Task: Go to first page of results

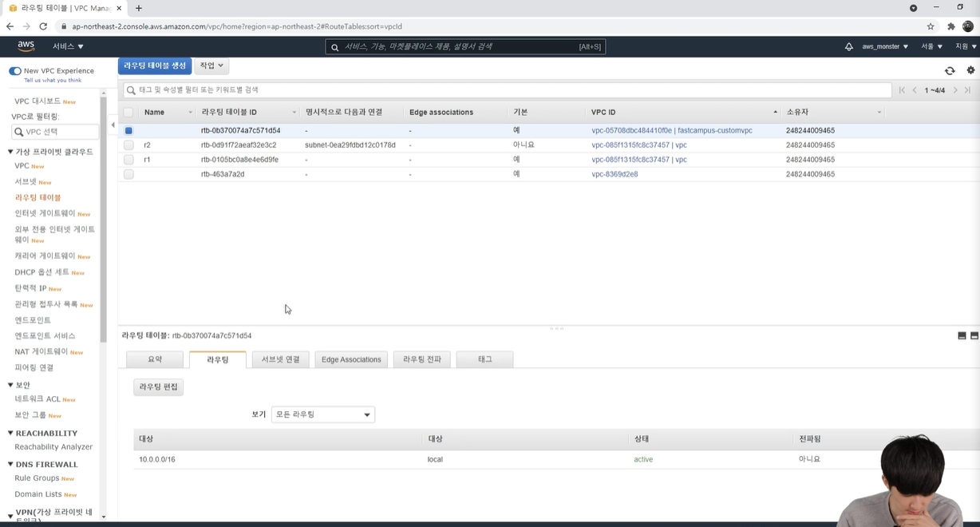Action: coord(902,90)
